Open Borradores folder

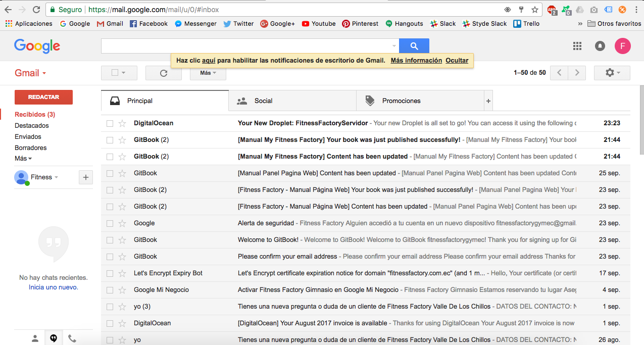[31, 148]
